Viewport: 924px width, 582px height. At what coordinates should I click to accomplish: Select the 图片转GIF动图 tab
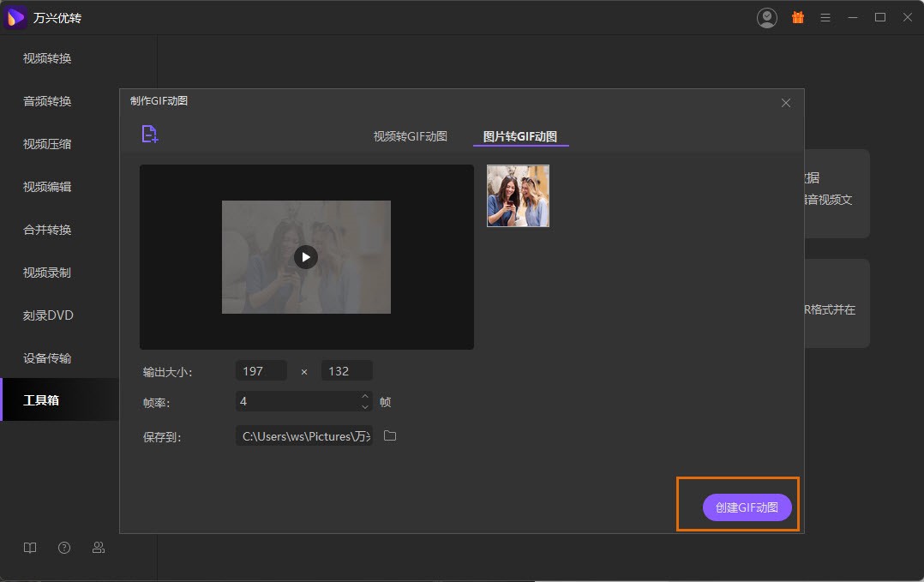point(520,136)
